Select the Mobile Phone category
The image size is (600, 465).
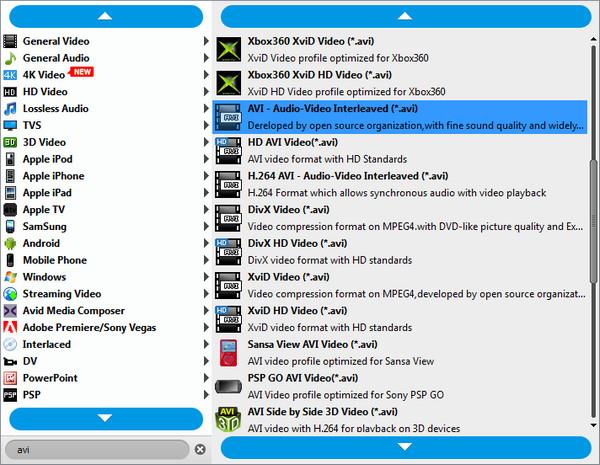point(106,260)
